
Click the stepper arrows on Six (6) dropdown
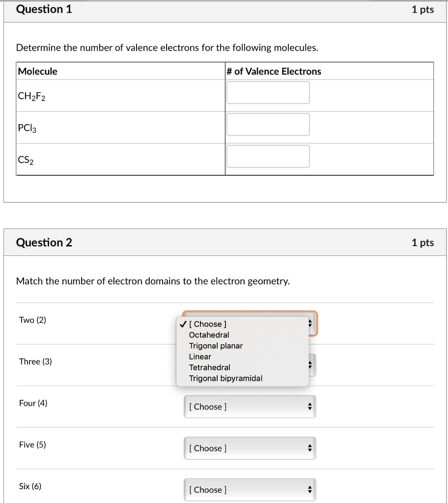(309, 489)
